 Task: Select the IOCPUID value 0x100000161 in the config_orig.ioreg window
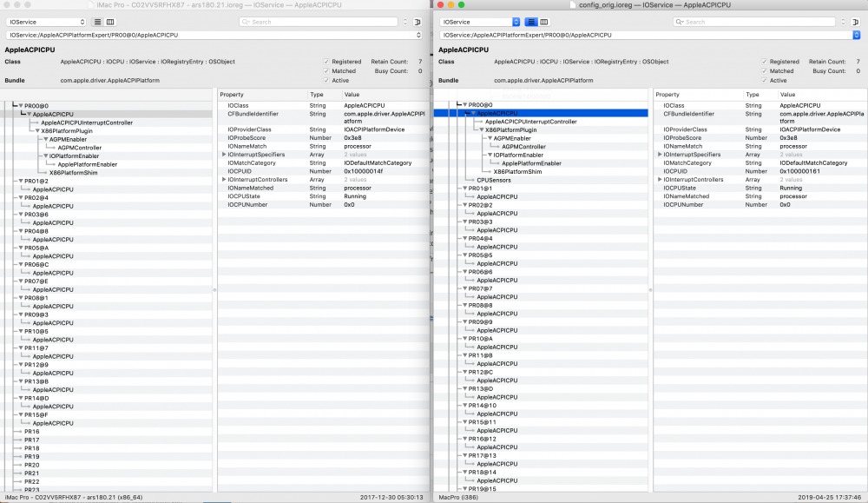coord(800,171)
